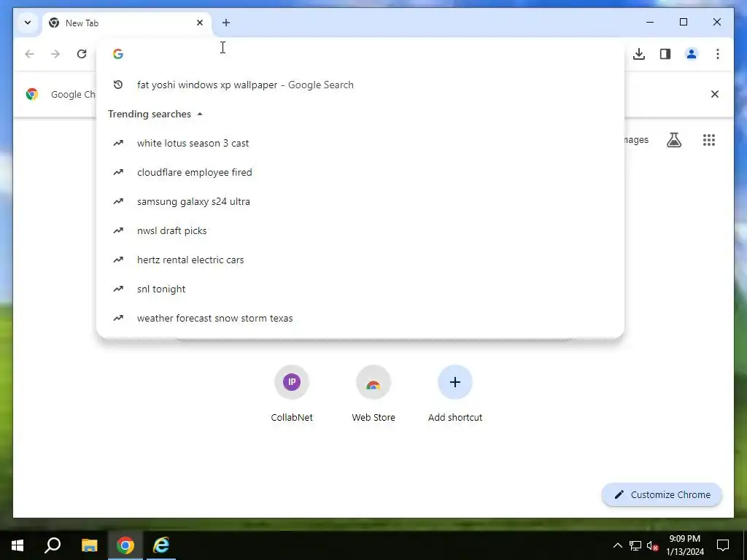747x560 pixels.
Task: Choose samsung galaxy s24 ultra suggestion
Action: click(360, 201)
